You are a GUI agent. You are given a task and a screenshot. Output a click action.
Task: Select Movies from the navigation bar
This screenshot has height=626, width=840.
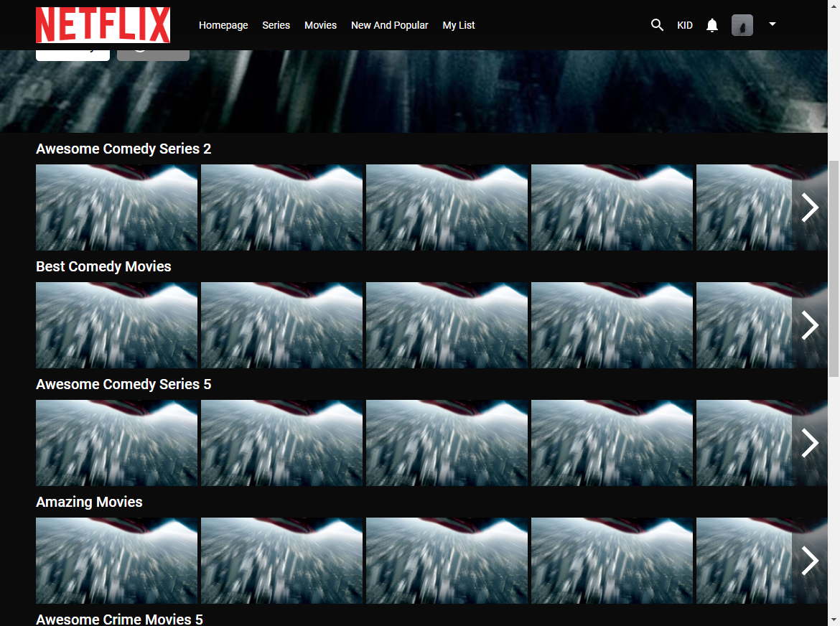pyautogui.click(x=320, y=25)
